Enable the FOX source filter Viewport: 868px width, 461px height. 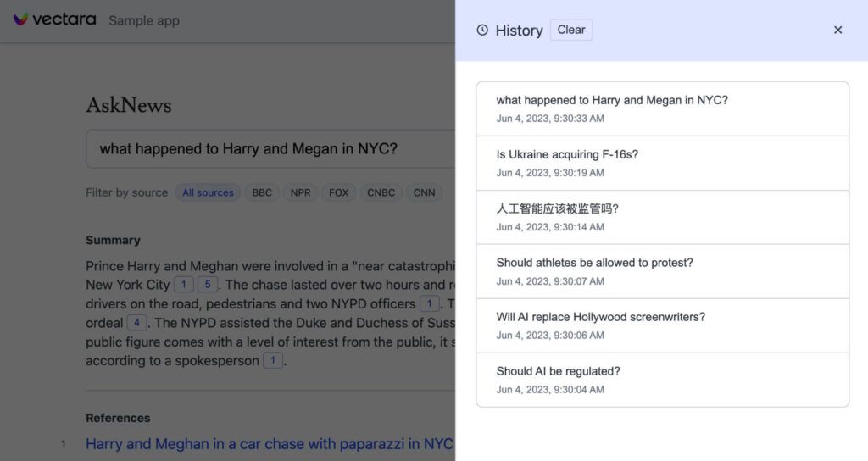click(x=338, y=192)
